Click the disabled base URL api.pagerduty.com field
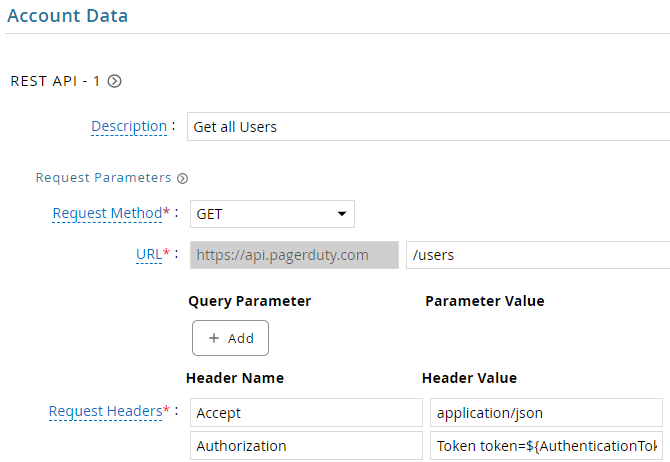The image size is (670, 462). pyautogui.click(x=294, y=255)
